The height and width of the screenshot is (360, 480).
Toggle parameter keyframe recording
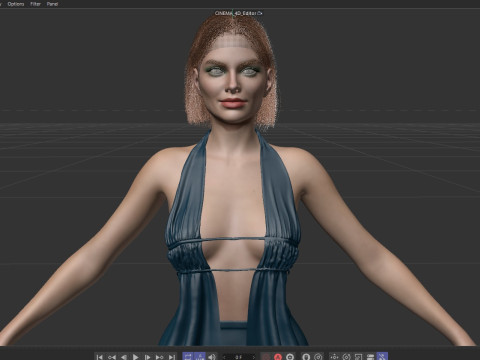point(370,357)
